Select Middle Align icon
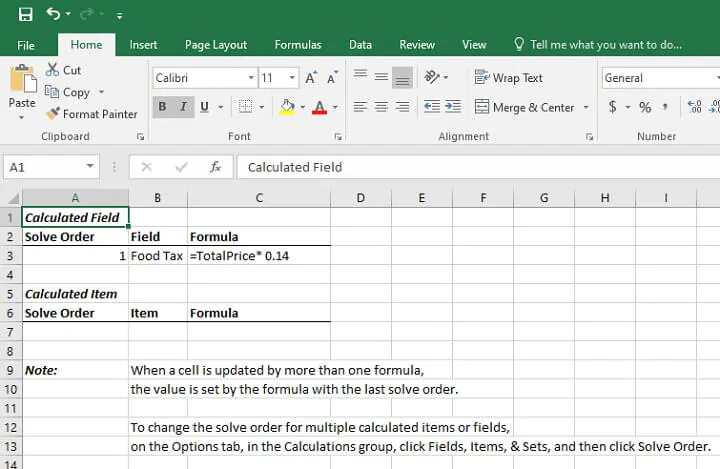 (x=381, y=77)
